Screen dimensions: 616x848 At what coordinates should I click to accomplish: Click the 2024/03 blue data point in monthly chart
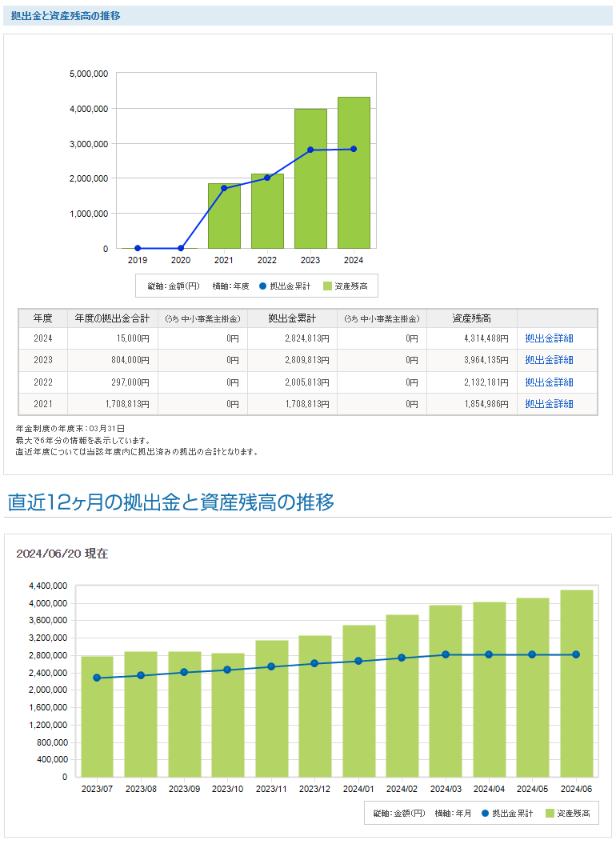tap(446, 654)
